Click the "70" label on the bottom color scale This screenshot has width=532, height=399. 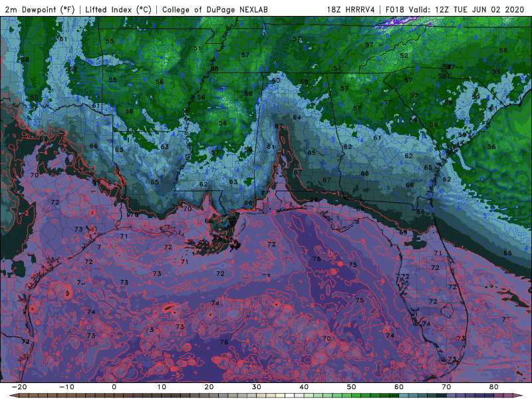pyautogui.click(x=446, y=387)
